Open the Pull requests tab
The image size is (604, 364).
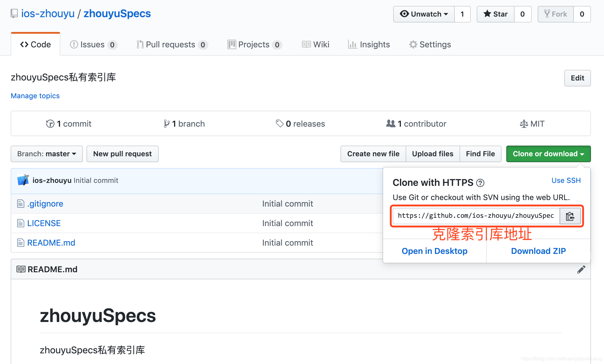(x=172, y=44)
